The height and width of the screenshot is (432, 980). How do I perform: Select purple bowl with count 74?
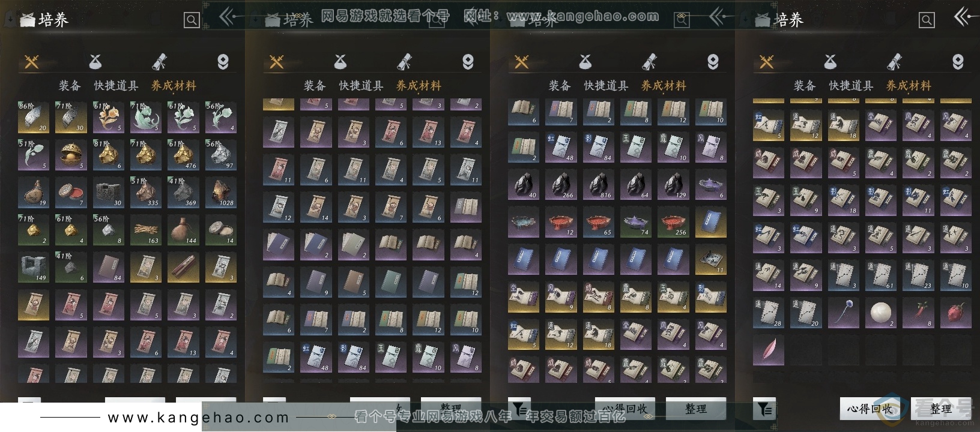[636, 222]
